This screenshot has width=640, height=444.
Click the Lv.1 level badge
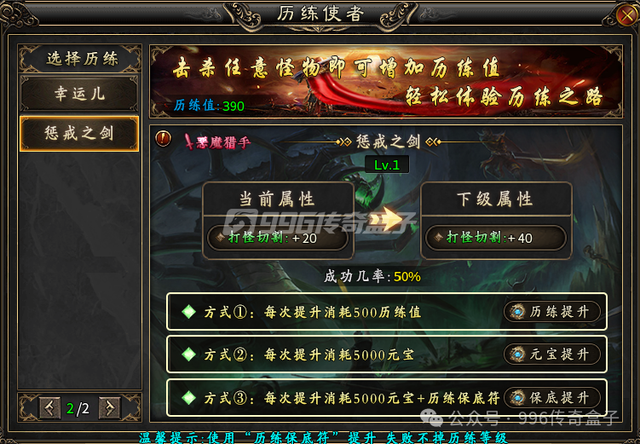coord(387,165)
